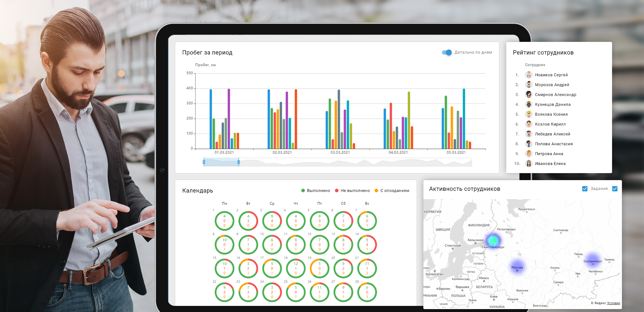Open calendar day 26 ring
644x312 pixels.
tap(320, 293)
